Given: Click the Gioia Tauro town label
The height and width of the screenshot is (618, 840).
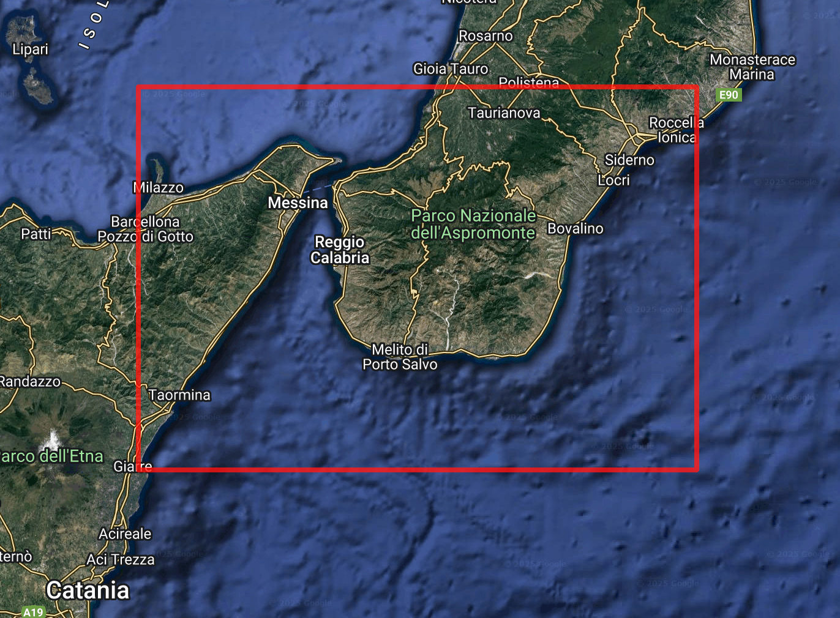Looking at the screenshot, I should (x=451, y=69).
